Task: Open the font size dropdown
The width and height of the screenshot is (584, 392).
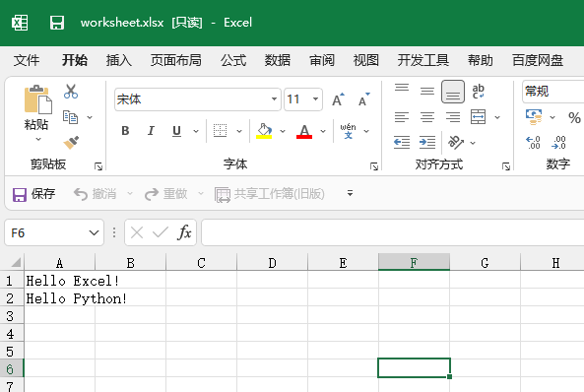Action: pyautogui.click(x=315, y=99)
